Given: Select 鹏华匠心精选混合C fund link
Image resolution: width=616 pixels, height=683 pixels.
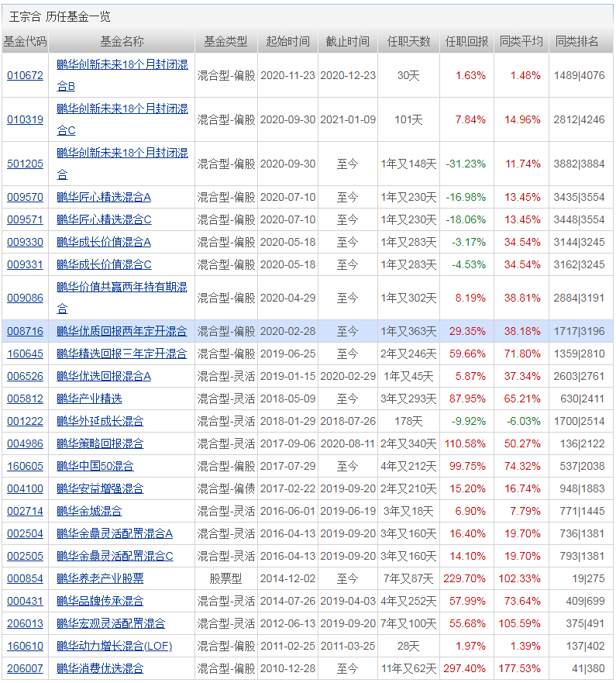Looking at the screenshot, I should (x=104, y=219).
